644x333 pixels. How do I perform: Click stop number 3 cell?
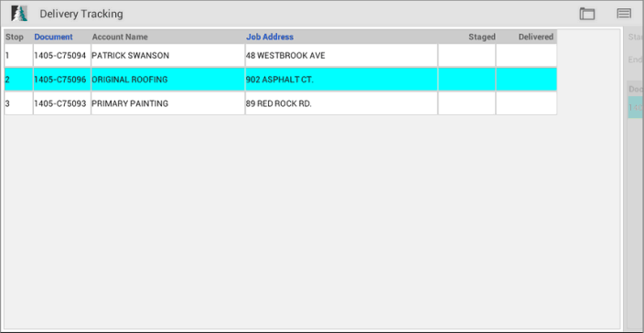click(18, 103)
